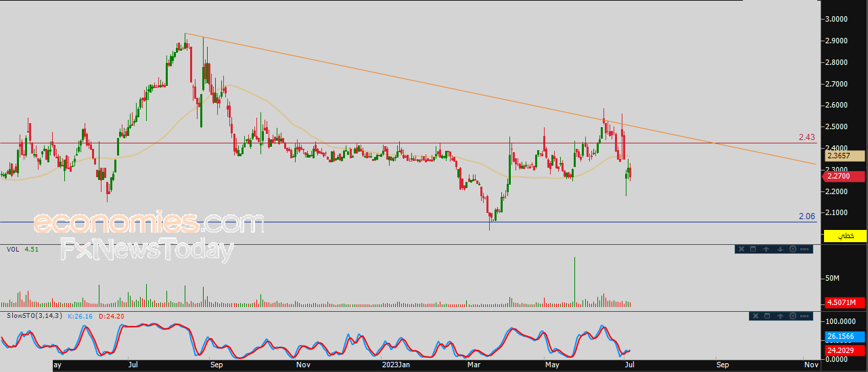Open volume indicator settings gear

point(793,249)
